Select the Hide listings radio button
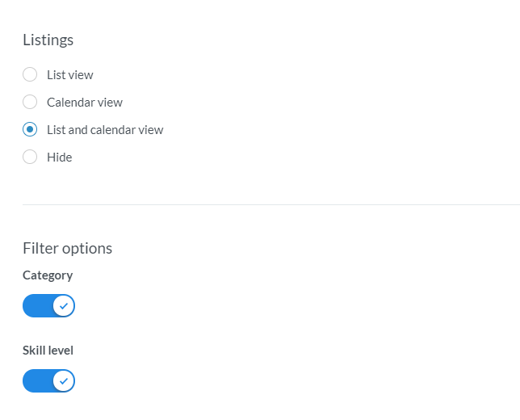Image resolution: width=520 pixels, height=420 pixels. (30, 157)
